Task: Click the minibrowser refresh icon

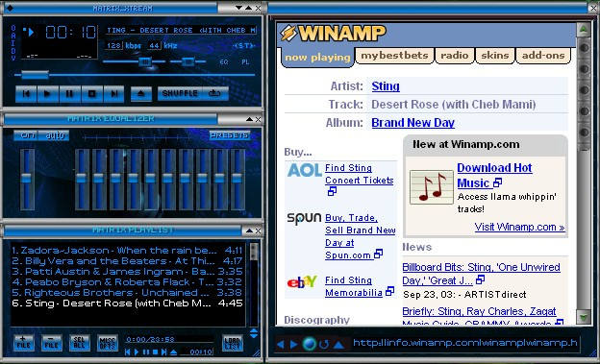Action: [x=324, y=345]
